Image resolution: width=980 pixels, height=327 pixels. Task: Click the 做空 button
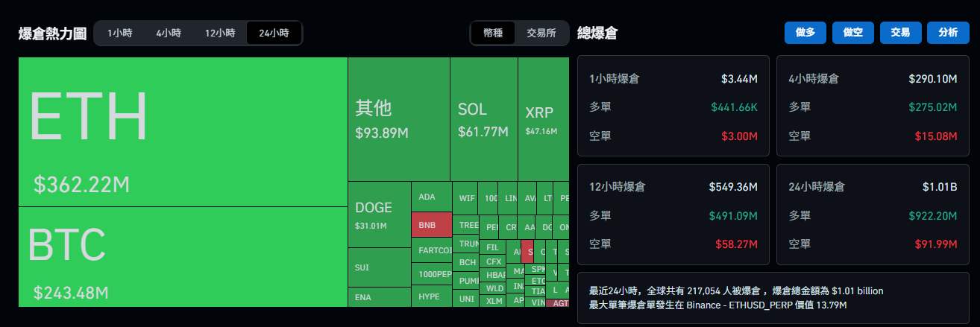[853, 33]
